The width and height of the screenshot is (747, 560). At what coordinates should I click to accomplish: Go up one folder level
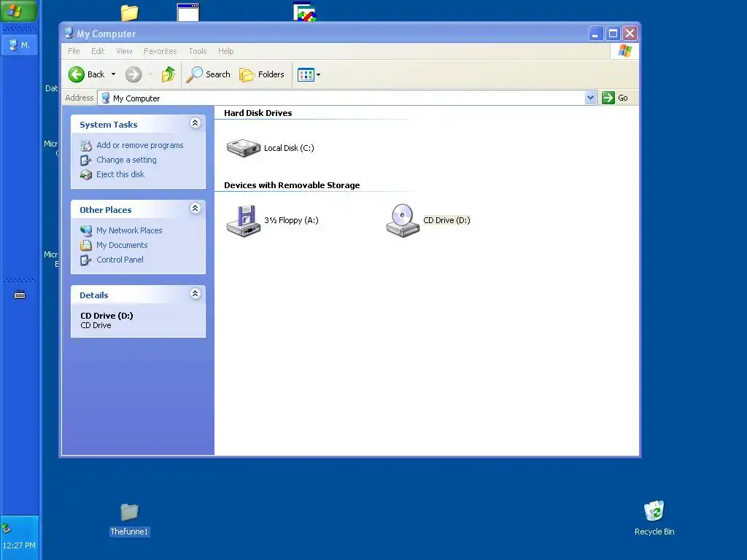(x=169, y=74)
